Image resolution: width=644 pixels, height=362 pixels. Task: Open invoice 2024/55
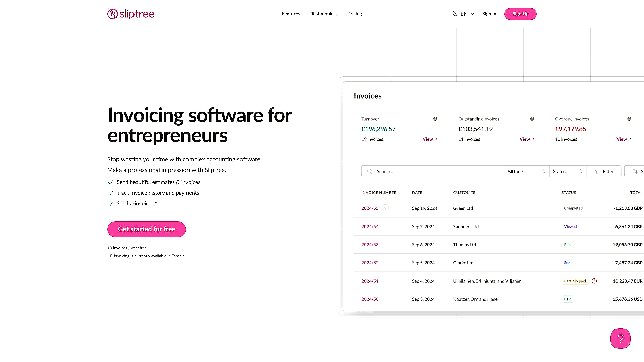[370, 208]
